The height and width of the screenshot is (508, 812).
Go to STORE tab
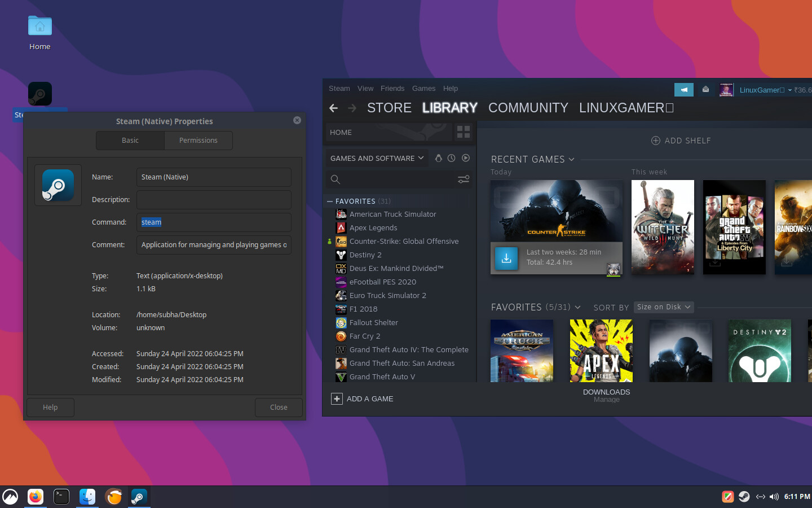[389, 108]
